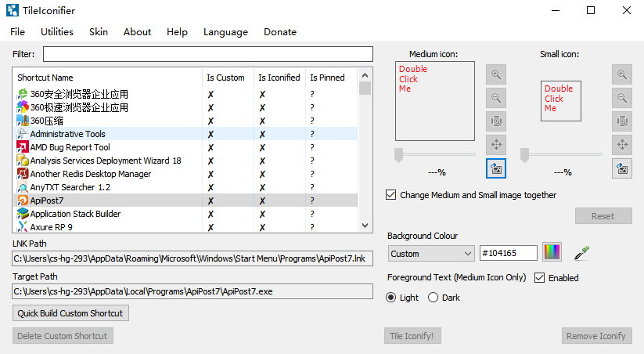Image resolution: width=644 pixels, height=354 pixels.
Task: Click the ApiPost7 shortcut icon
Action: [23, 200]
